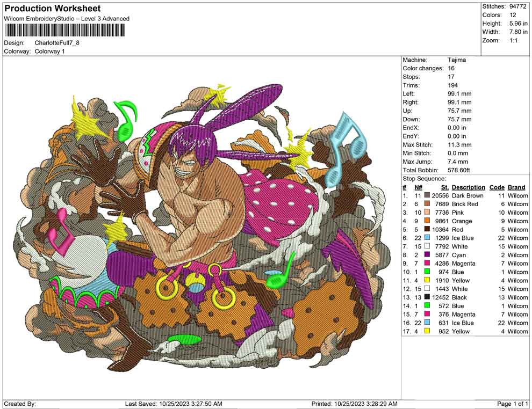Click the colors count '12'
This screenshot has height=409, width=532.
(513, 15)
